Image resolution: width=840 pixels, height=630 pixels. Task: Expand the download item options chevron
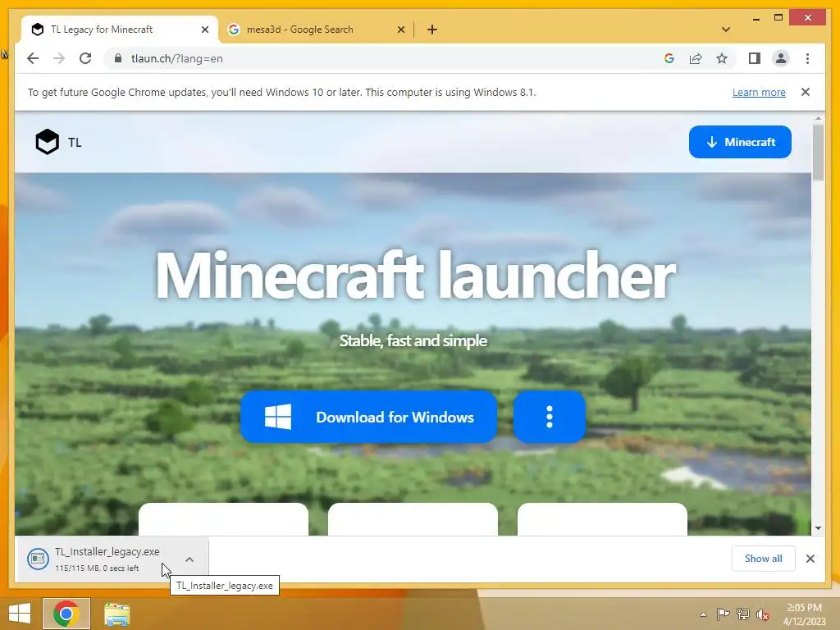[x=189, y=559]
